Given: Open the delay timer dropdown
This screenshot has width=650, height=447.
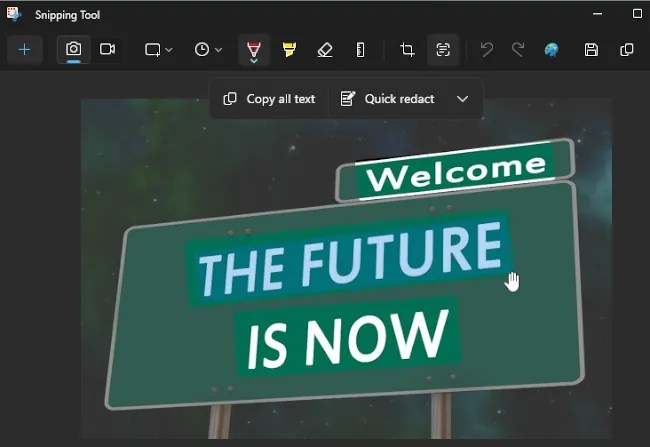Looking at the screenshot, I should (x=208, y=50).
